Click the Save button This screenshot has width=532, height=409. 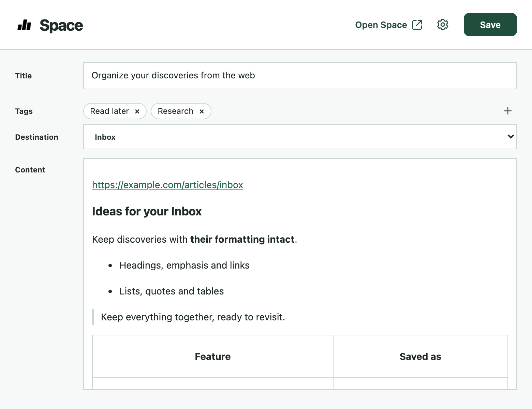(490, 25)
